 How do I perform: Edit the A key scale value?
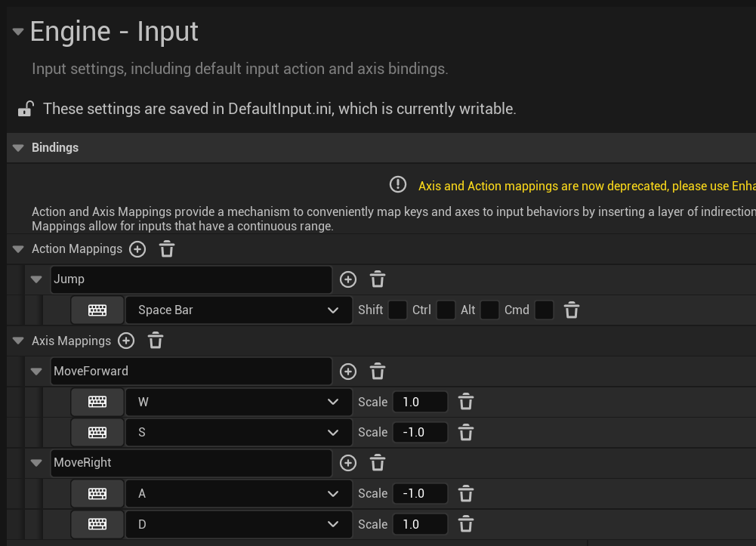coord(420,493)
